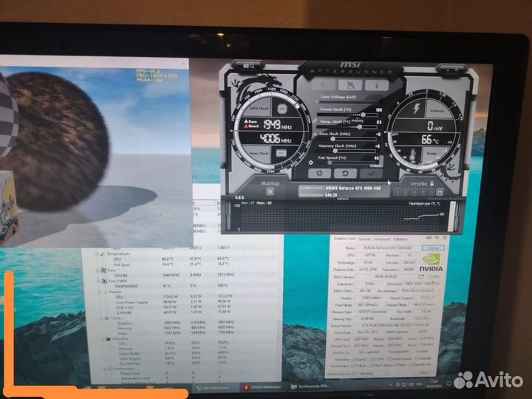Open the Validation tab in GPU-Z

click(x=400, y=239)
